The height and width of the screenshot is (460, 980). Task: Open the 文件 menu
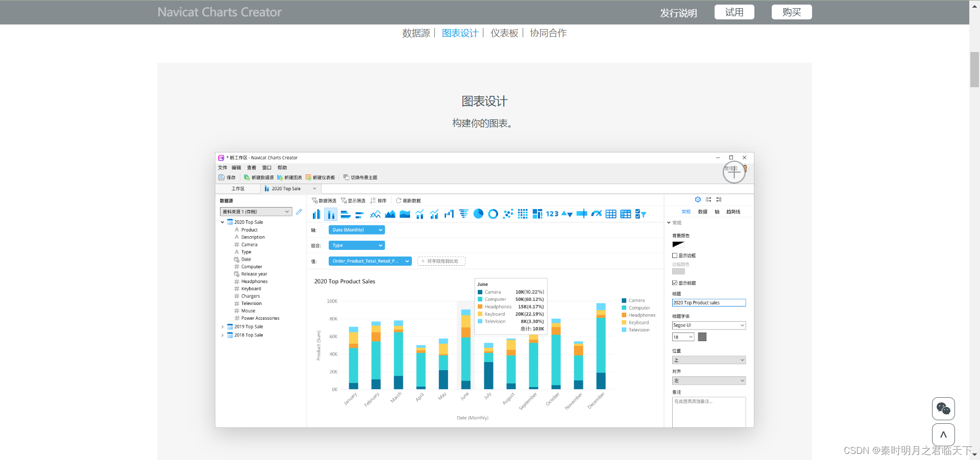click(223, 168)
